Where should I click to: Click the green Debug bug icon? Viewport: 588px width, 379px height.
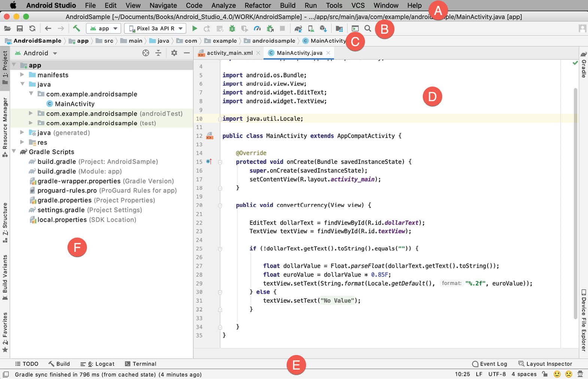pos(232,28)
